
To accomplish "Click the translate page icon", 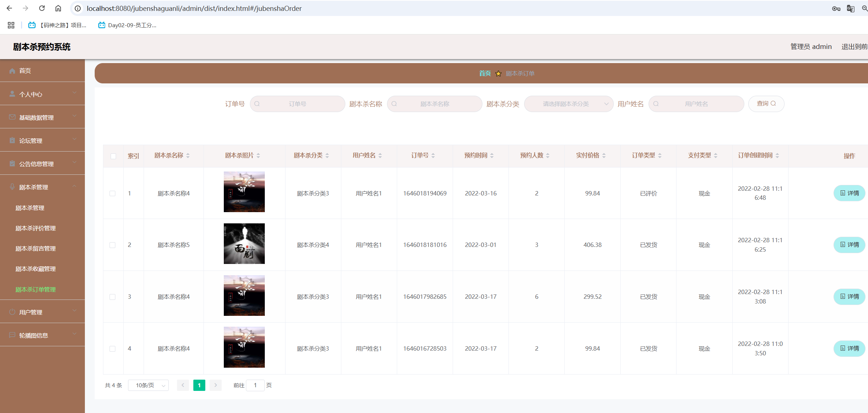I will click(850, 8).
